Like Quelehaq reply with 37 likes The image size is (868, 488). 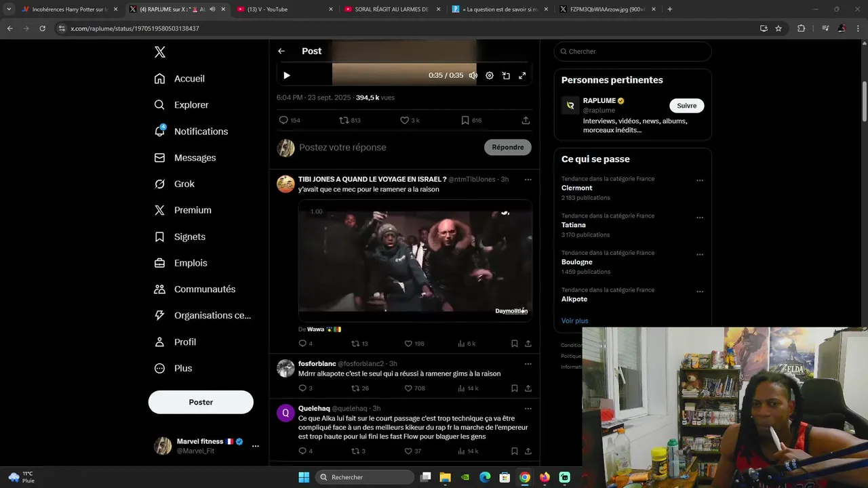[x=412, y=451]
